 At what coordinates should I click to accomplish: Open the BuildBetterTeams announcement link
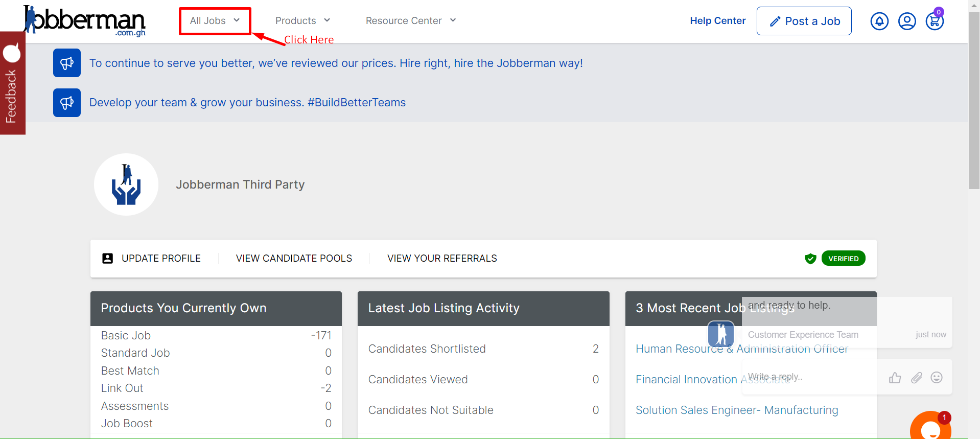click(x=247, y=103)
